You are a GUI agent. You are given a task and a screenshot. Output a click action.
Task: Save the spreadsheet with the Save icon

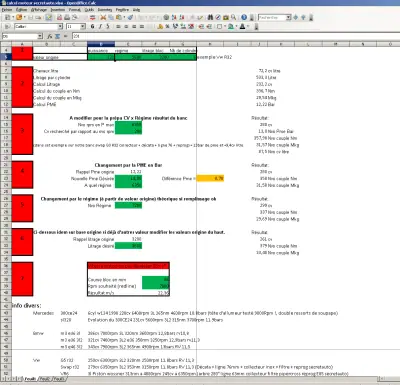(30, 17)
